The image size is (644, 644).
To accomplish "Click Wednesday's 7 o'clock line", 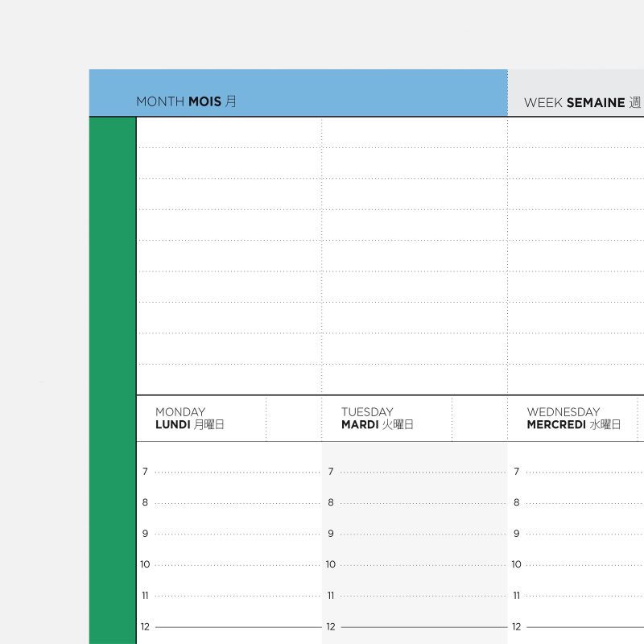I will click(x=584, y=472).
